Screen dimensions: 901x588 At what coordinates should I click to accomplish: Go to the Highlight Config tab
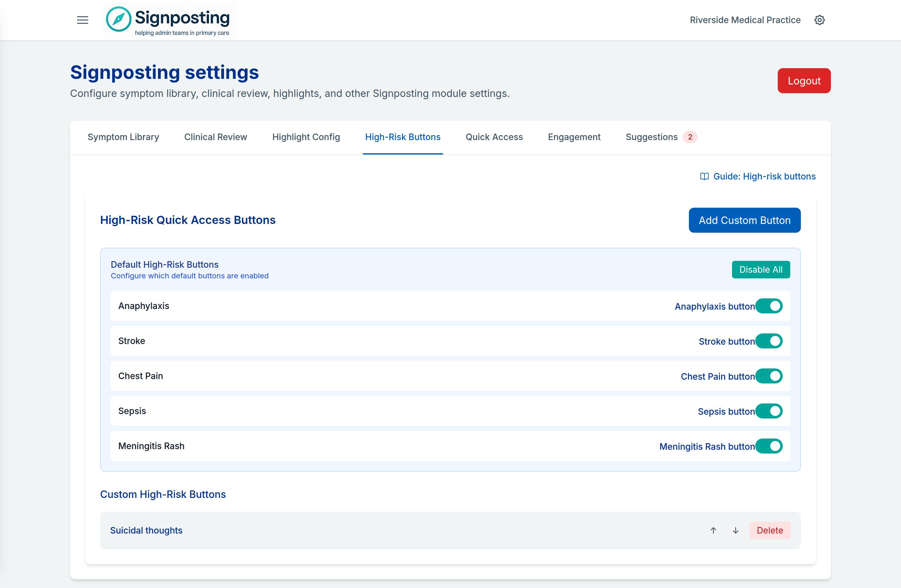pyautogui.click(x=306, y=137)
